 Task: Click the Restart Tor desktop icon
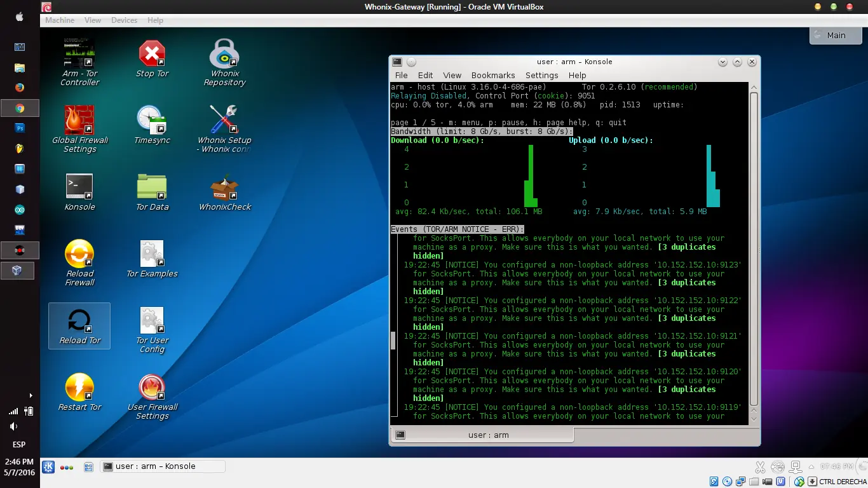click(x=79, y=392)
